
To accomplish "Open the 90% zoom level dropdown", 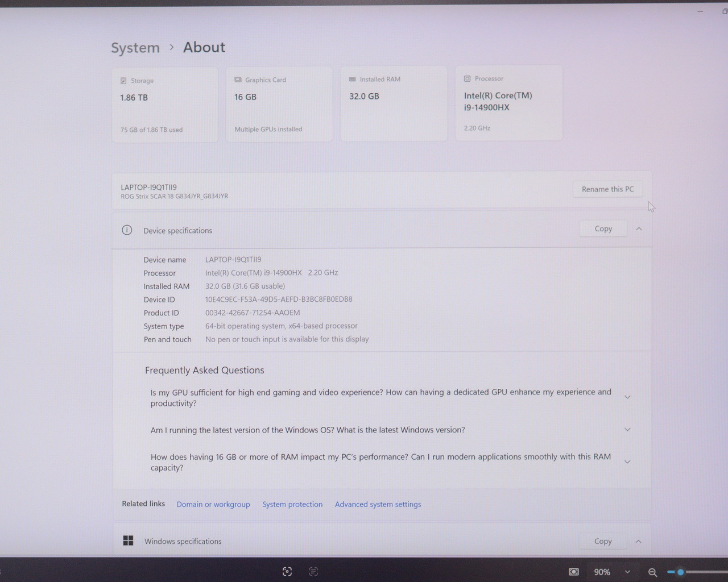I will click(627, 572).
